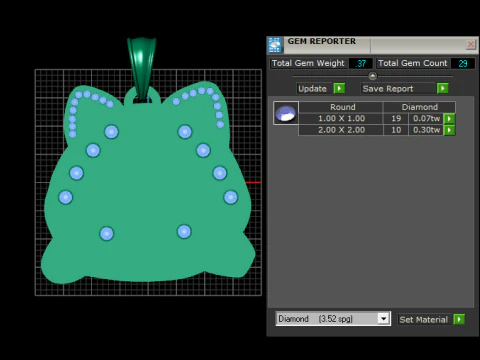Viewport: 480px width, 360px height.
Task: Click the Total Gem Count label
Action: 413,63
